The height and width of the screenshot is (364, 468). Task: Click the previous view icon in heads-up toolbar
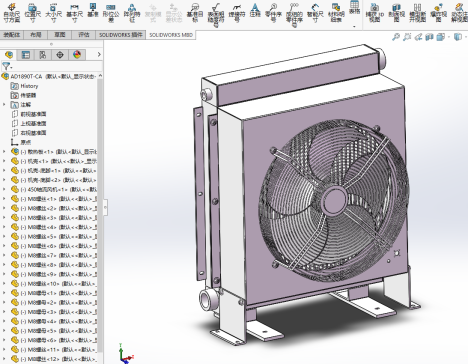click(418, 37)
